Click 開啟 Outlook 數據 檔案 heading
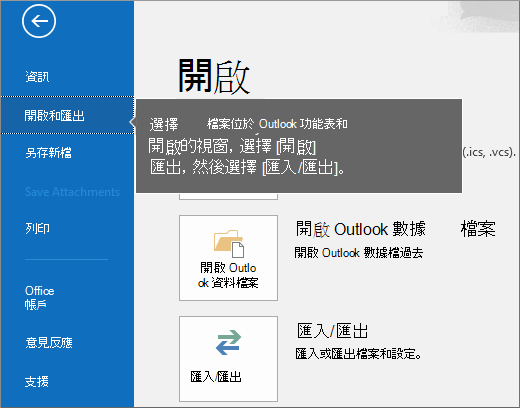 point(396,229)
